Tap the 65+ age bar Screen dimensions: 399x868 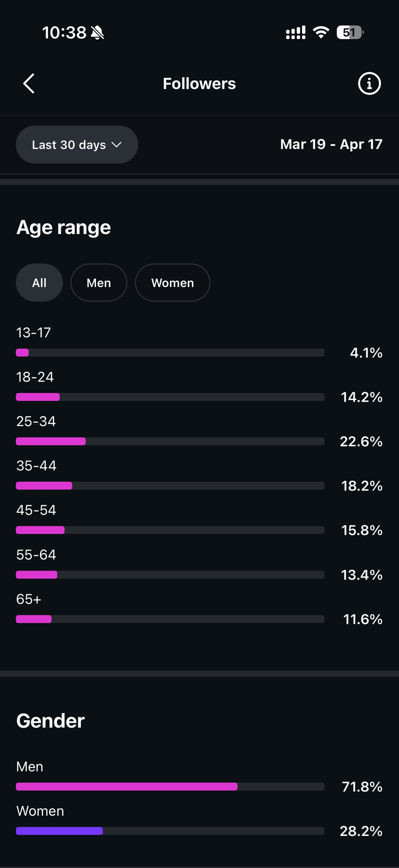170,619
